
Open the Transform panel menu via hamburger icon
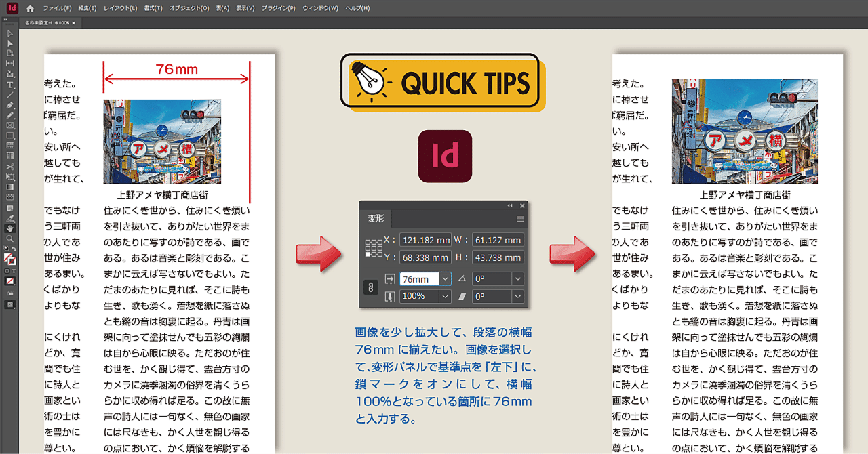point(519,218)
